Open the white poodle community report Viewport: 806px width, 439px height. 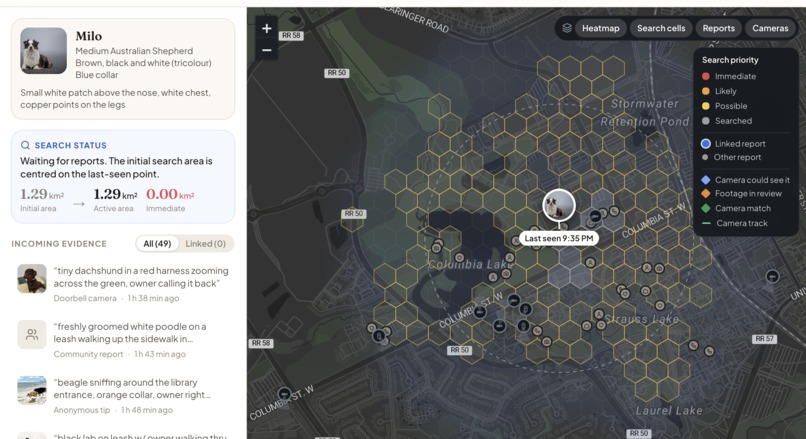click(x=123, y=340)
